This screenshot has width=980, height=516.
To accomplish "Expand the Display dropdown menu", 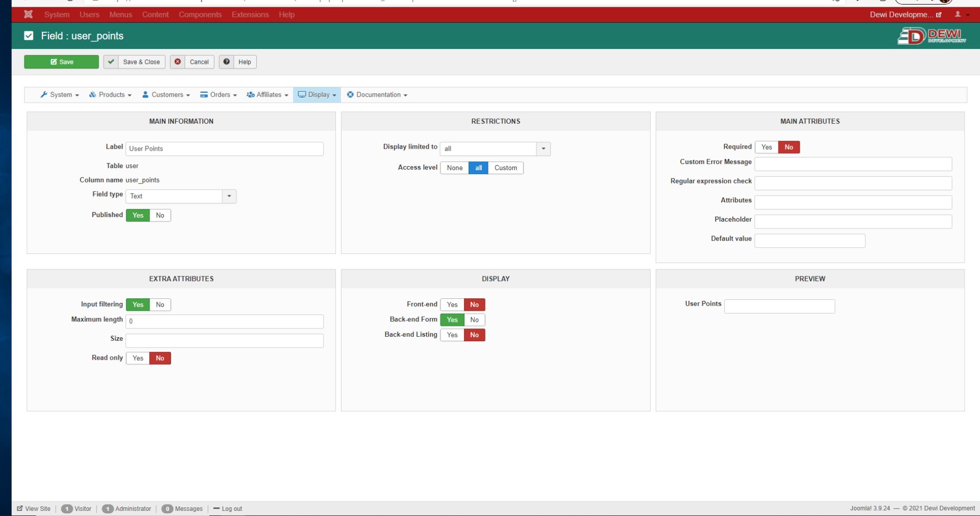I will 317,95.
